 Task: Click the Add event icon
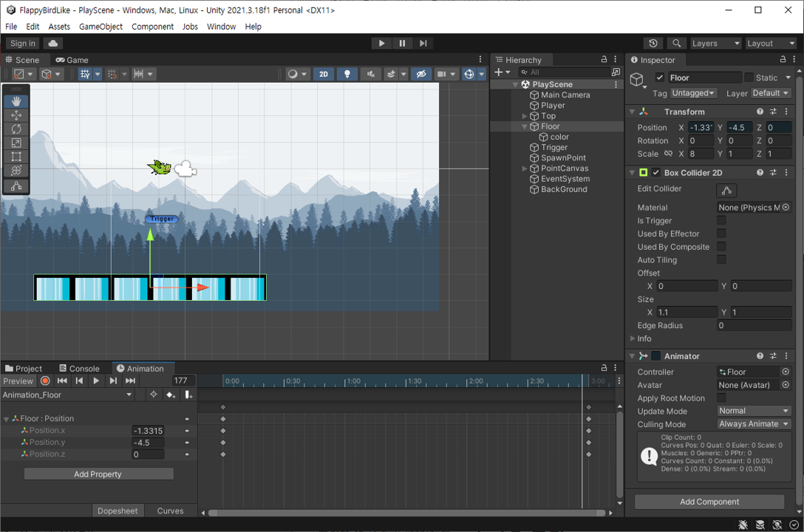(x=188, y=395)
